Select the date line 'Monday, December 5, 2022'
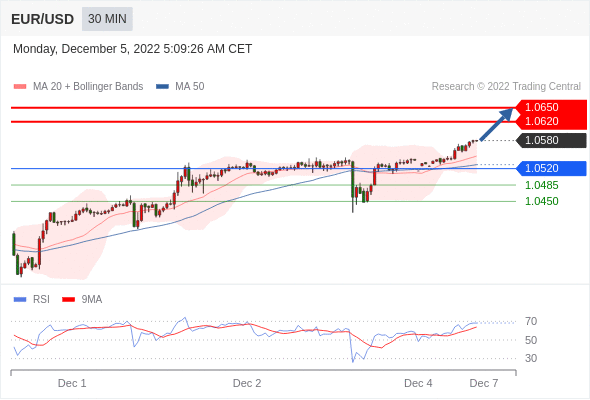Viewport: 590px width, 400px height. [132, 49]
